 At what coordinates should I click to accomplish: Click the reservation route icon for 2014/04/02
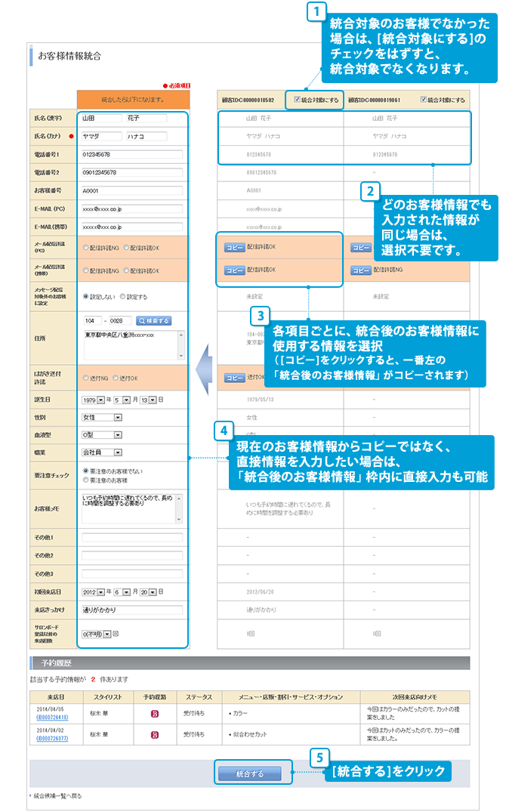(155, 734)
